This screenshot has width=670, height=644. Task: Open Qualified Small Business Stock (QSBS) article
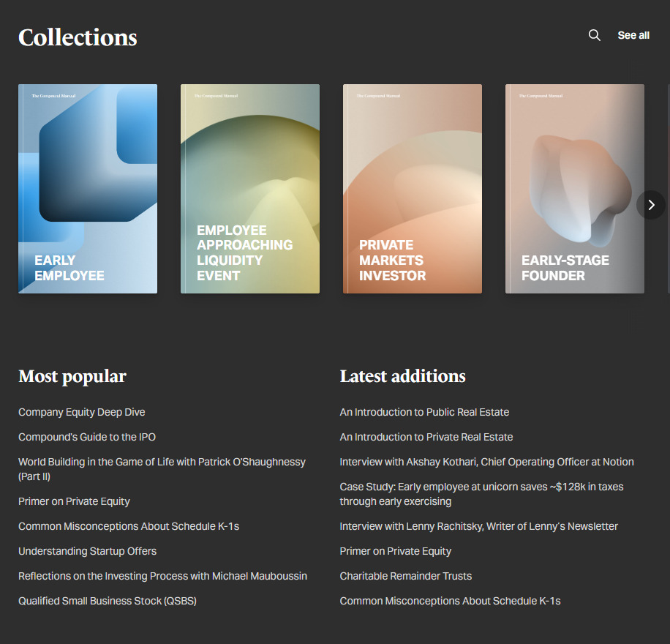tap(108, 601)
